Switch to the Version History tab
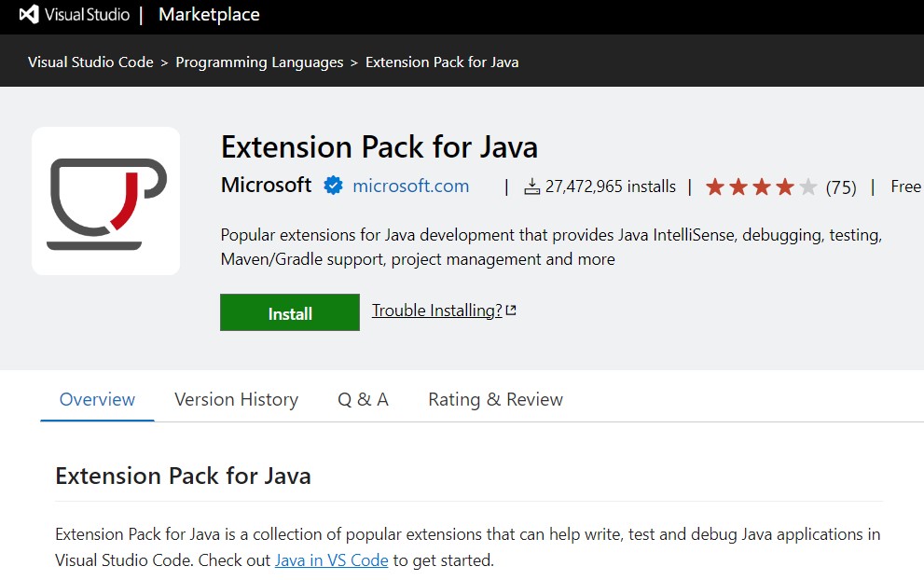Viewport: 924px width, 580px height. pos(236,400)
